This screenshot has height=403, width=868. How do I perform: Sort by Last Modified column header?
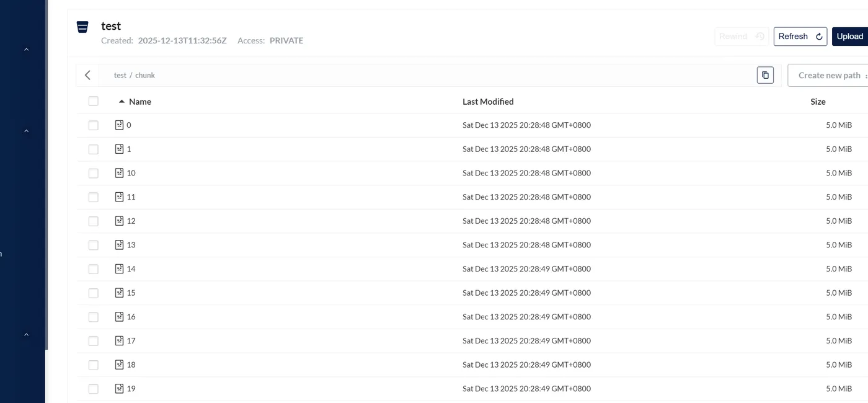click(x=488, y=102)
